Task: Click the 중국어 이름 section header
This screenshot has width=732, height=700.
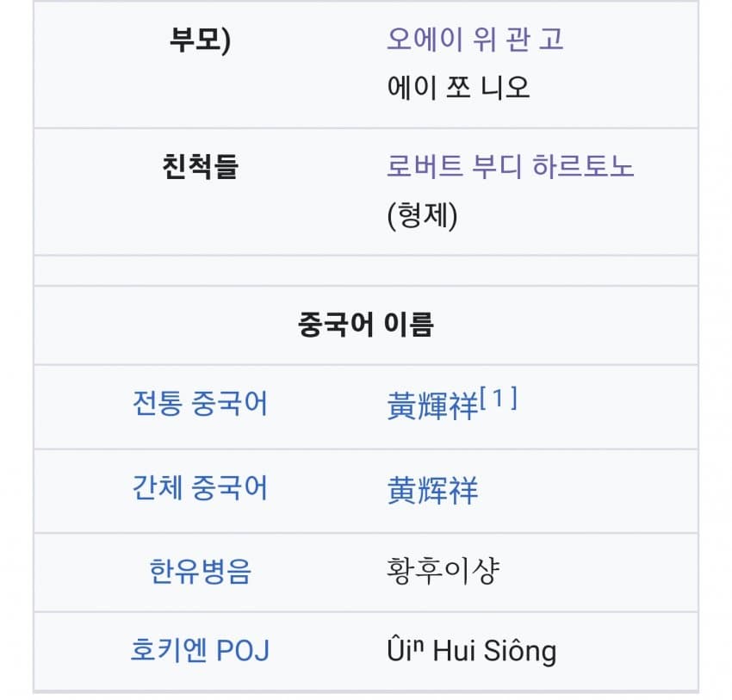Action: [365, 325]
